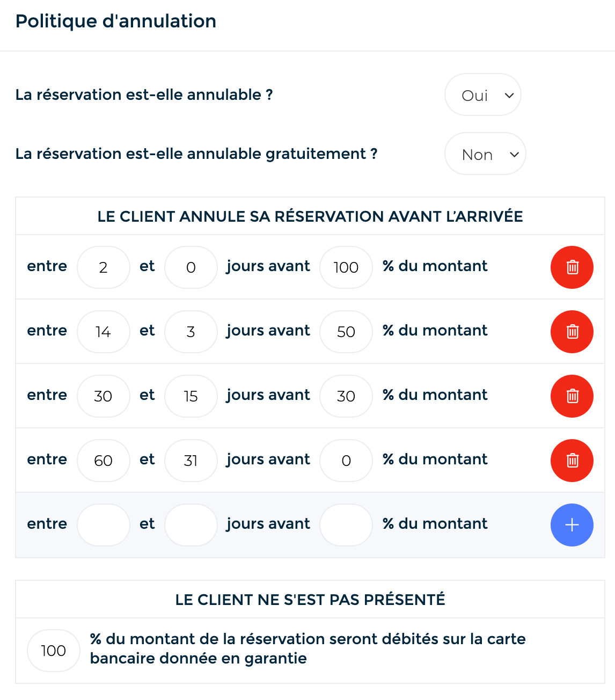Remove the 30 to 15 days rule
Image resolution: width=615 pixels, height=700 pixels.
(x=572, y=396)
